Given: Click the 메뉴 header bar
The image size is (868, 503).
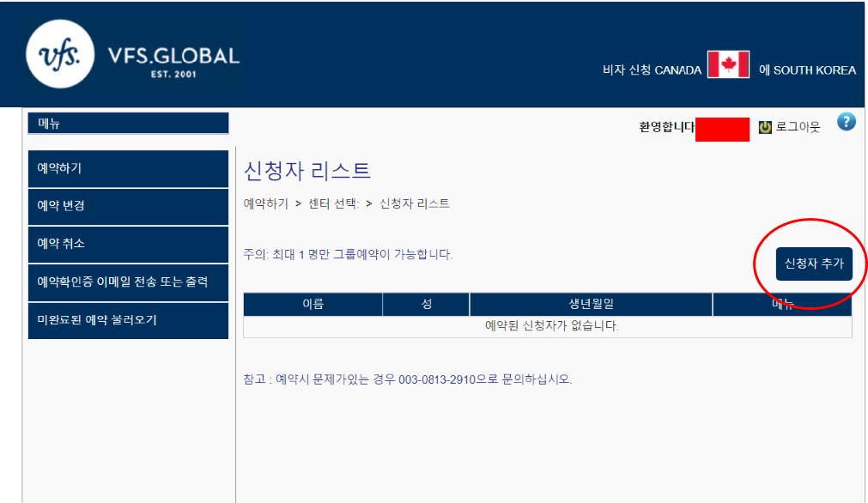Looking at the screenshot, I should [x=129, y=124].
